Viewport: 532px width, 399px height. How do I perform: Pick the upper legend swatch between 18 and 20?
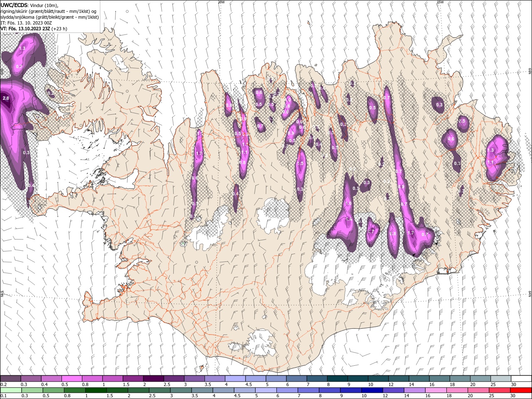[x=460, y=379]
